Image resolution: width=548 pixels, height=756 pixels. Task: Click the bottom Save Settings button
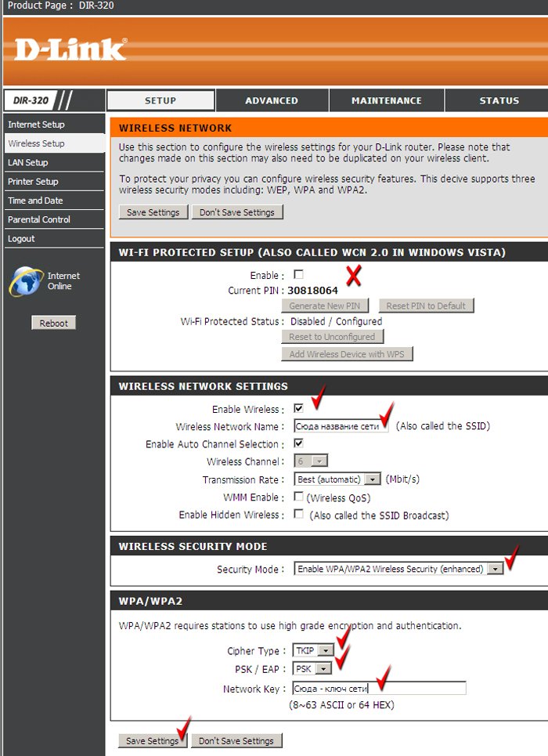pyautogui.click(x=153, y=740)
